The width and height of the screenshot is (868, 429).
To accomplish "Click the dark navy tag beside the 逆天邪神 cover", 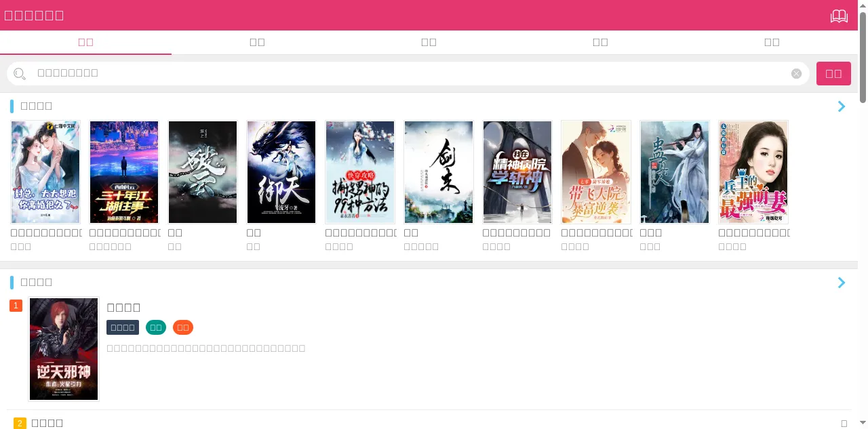I will coord(123,327).
